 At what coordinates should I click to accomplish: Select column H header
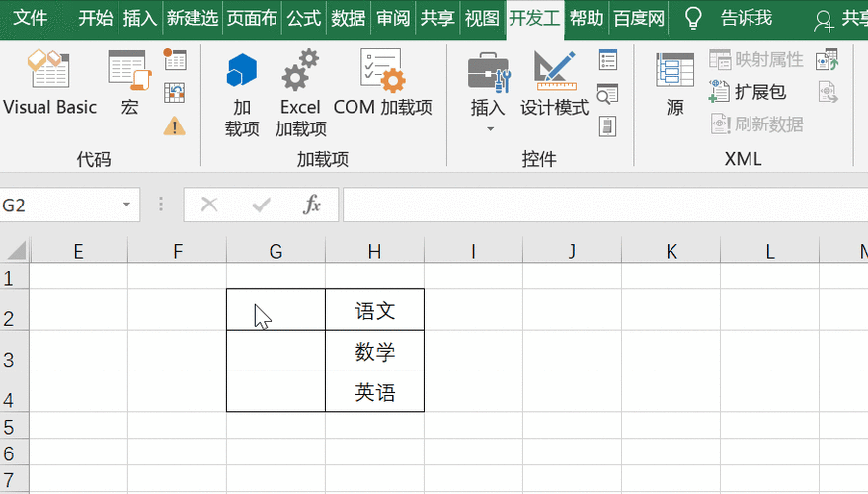click(x=375, y=251)
